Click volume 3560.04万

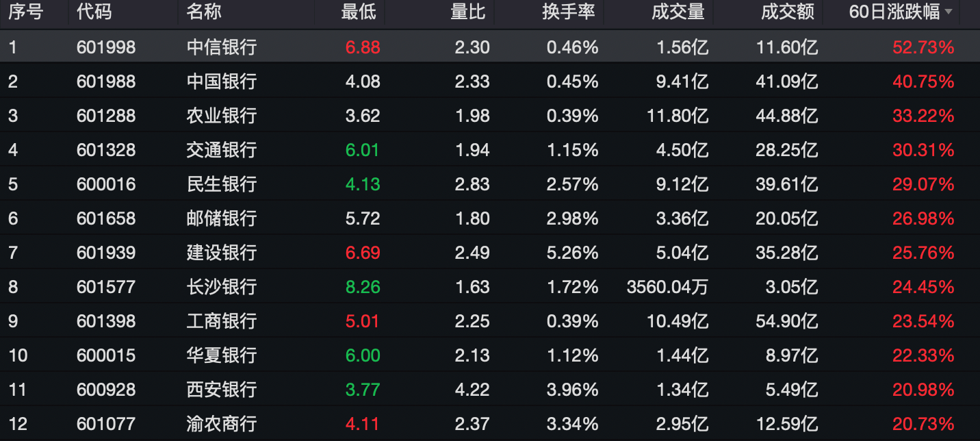coord(667,286)
